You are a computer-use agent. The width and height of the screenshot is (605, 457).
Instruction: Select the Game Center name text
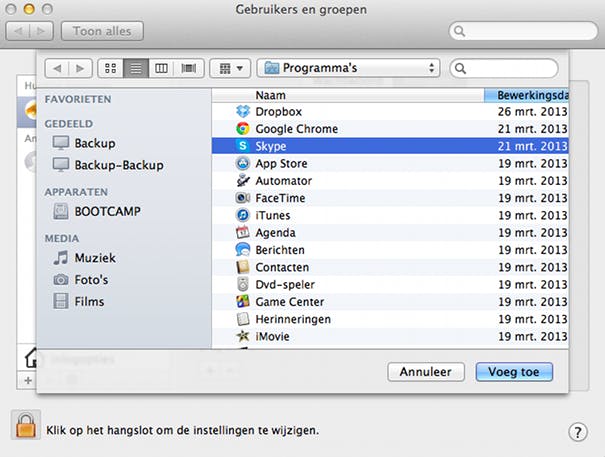tap(290, 302)
